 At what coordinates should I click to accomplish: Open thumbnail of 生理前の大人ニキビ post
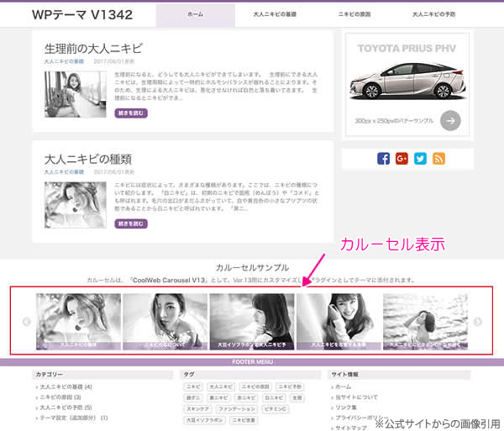click(x=76, y=94)
